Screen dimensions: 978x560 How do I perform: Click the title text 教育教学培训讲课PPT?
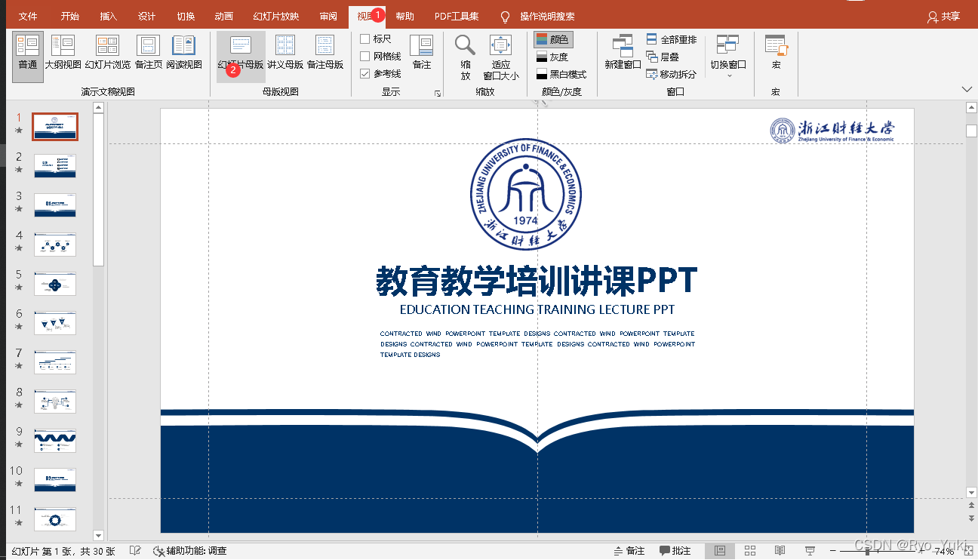click(x=537, y=281)
